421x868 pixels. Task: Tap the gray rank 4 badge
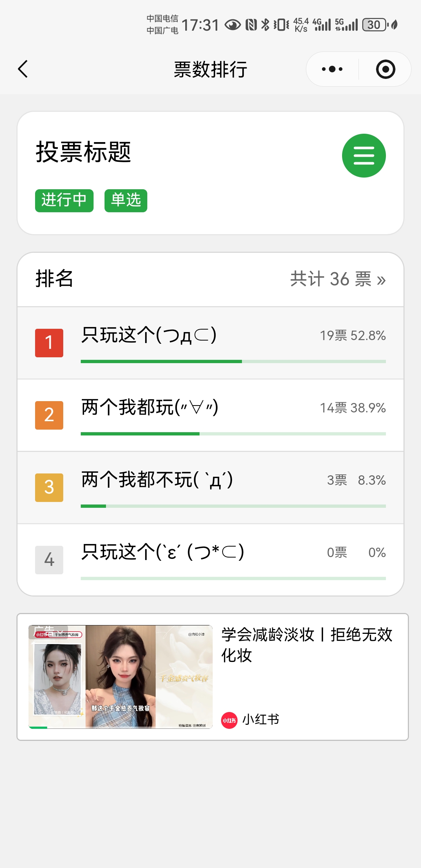click(x=49, y=560)
